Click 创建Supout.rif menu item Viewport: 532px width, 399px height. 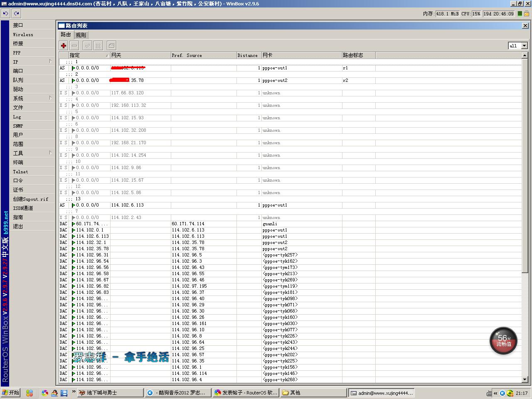pos(32,199)
